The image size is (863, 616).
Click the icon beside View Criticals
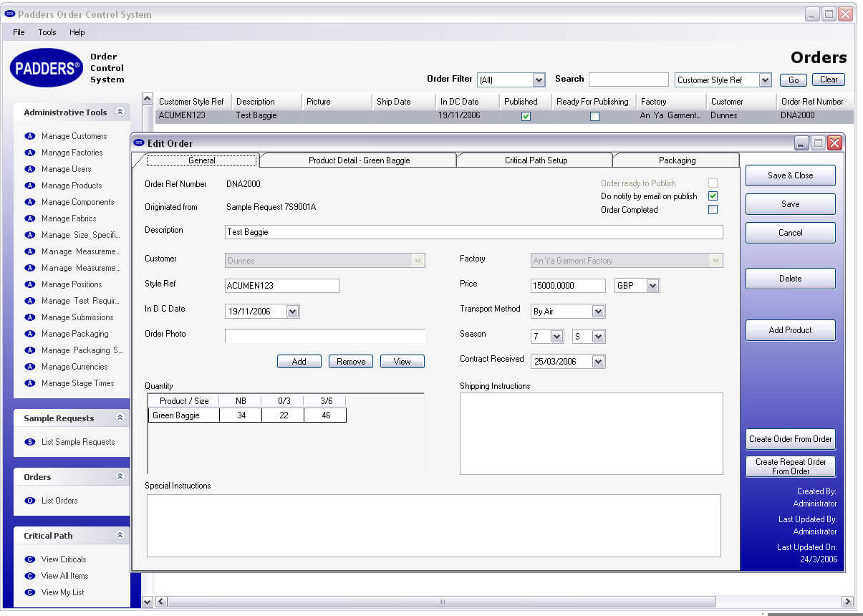30,559
